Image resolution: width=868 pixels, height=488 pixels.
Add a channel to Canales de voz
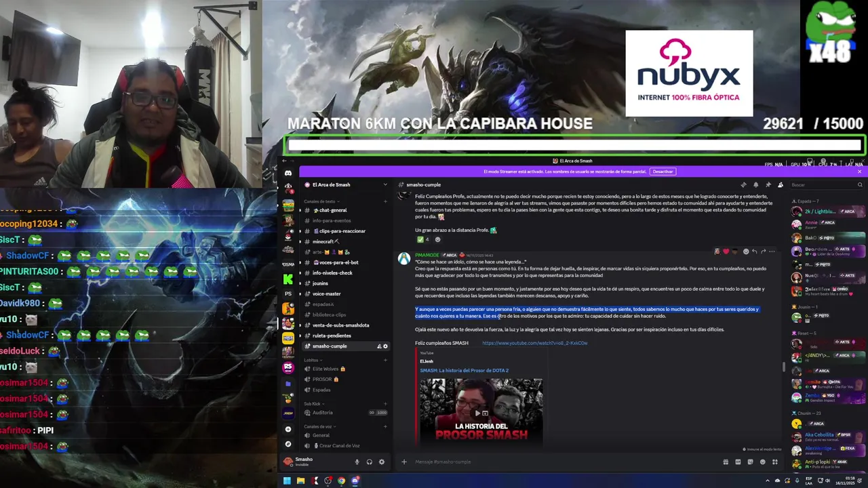[385, 426]
